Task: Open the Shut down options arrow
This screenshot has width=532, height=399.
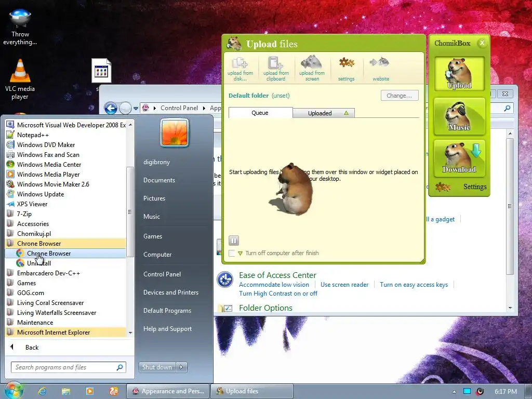Action: click(x=181, y=367)
